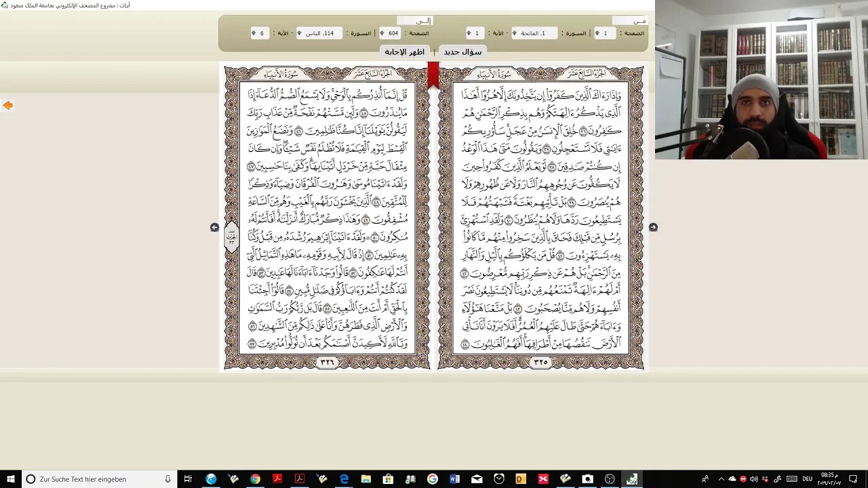Click the touch keyboard icon in system tray
The width and height of the screenshot is (868, 488).
coord(792,479)
